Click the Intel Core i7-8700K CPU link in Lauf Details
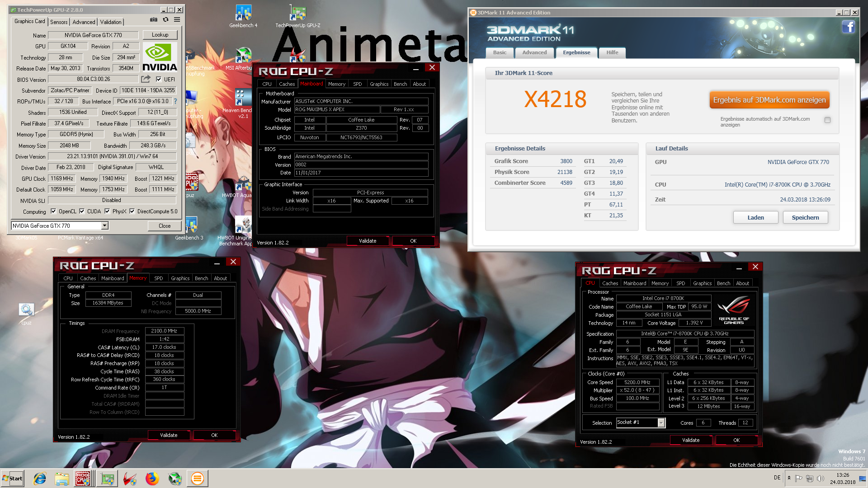This screenshot has width=868, height=488. click(778, 185)
